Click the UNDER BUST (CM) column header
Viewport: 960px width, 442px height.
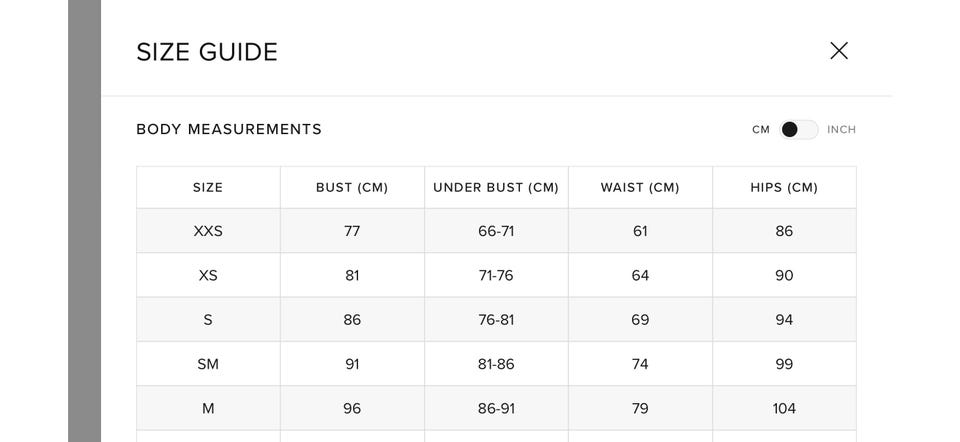(x=496, y=187)
